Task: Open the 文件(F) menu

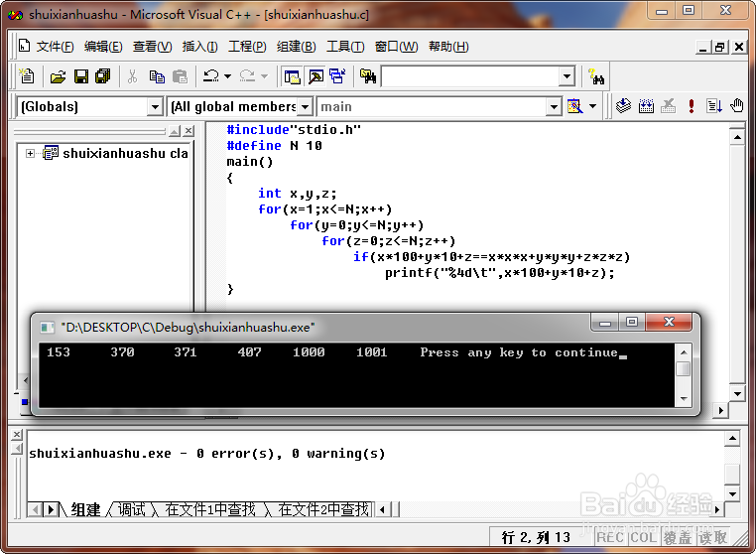Action: coord(55,47)
